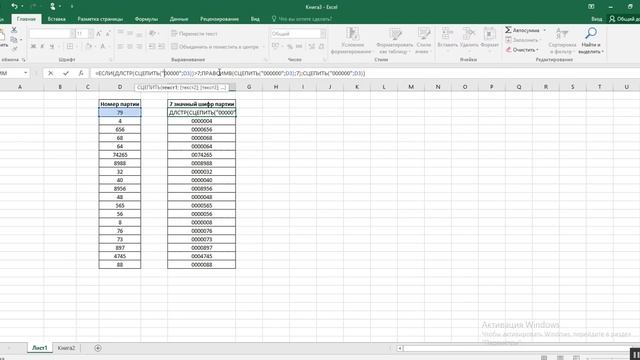The image size is (640, 360).
Task: Click the decrease decimal icon
Action: [321, 47]
